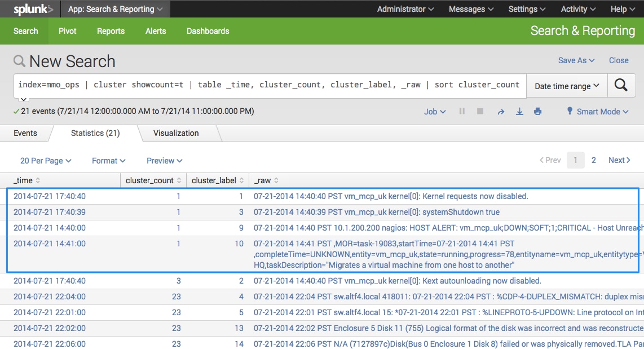Pause the search job

click(462, 112)
